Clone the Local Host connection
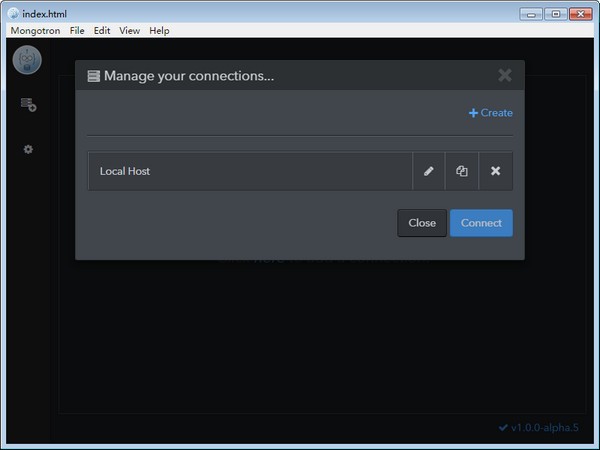Screen dimensions: 600x450 coord(462,171)
